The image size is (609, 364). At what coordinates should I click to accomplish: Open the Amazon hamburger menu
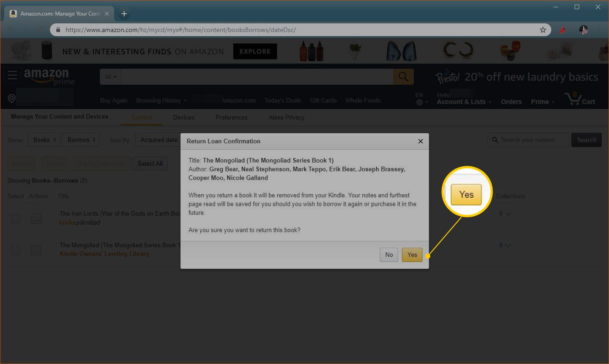(x=12, y=76)
